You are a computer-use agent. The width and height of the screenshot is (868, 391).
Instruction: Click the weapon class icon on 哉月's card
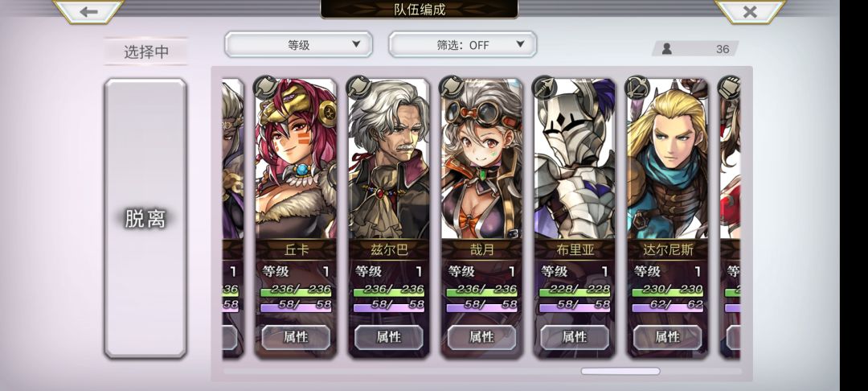tap(451, 86)
